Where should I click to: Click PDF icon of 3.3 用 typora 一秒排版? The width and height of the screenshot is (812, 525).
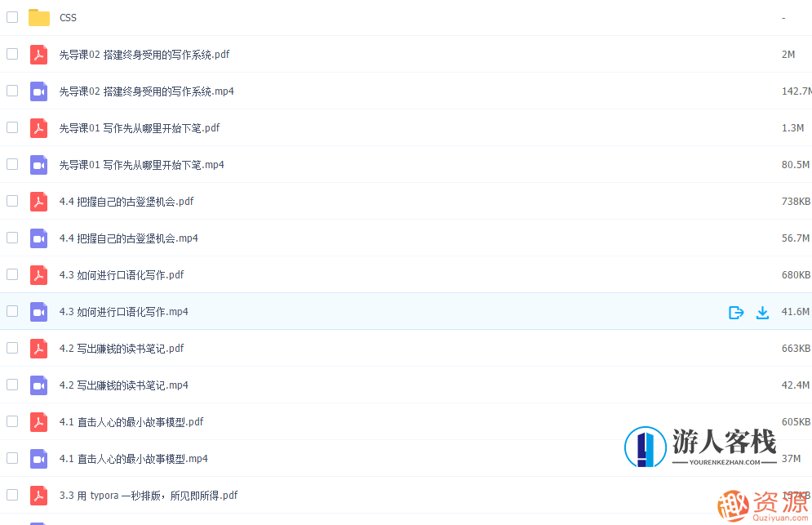[x=38, y=496]
